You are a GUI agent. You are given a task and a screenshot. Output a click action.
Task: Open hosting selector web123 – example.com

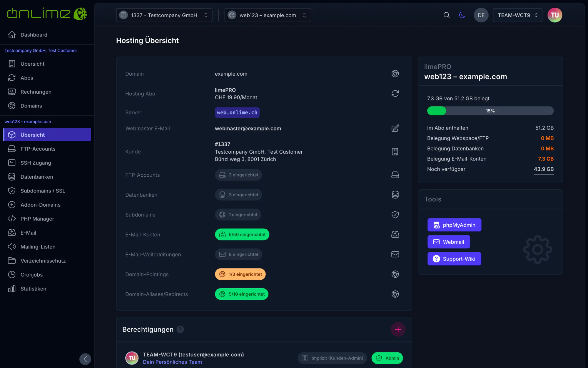[x=268, y=15]
